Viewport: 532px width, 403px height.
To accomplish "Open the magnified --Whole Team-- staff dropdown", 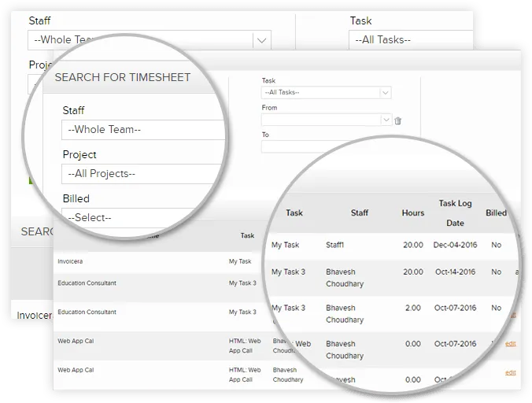I will click(x=143, y=130).
